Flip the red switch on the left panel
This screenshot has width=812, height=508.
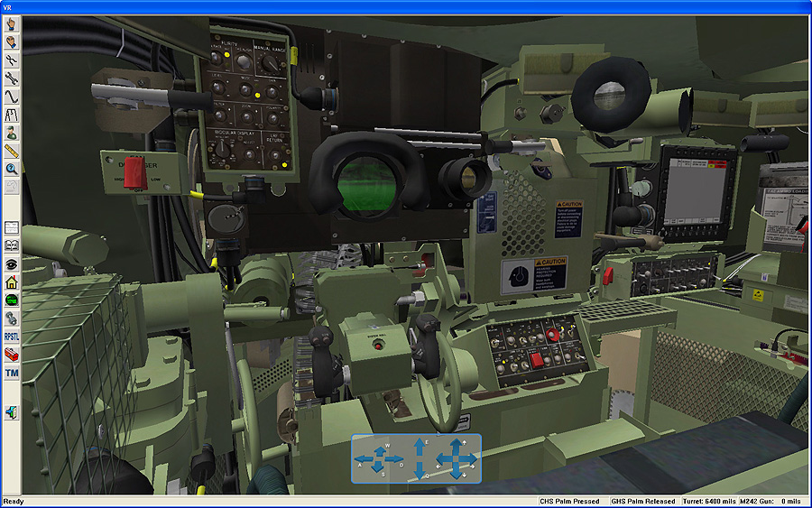(134, 171)
